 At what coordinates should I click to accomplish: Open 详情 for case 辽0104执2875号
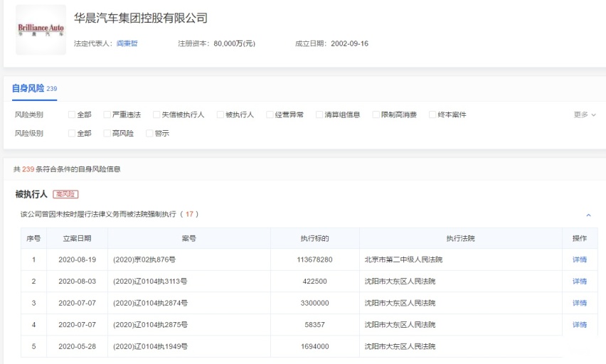580,325
